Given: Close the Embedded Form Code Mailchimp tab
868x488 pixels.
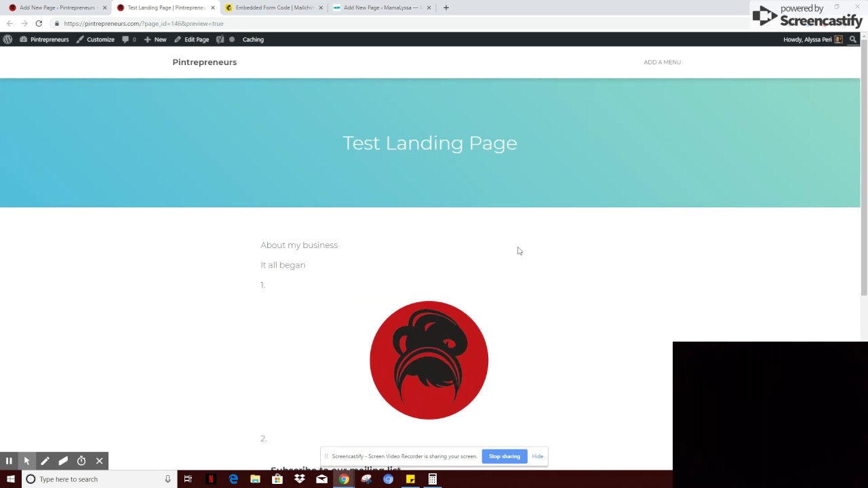Looking at the screenshot, I should pyautogui.click(x=321, y=7).
